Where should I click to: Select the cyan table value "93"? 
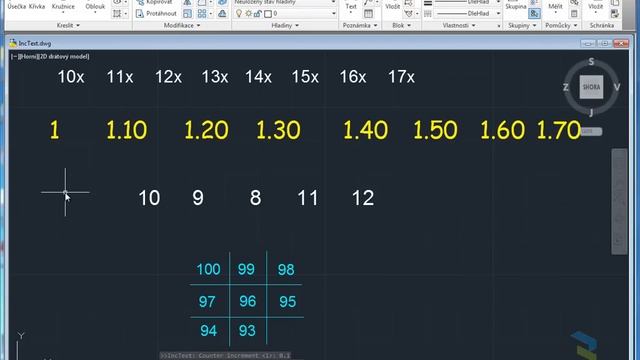coord(247,331)
